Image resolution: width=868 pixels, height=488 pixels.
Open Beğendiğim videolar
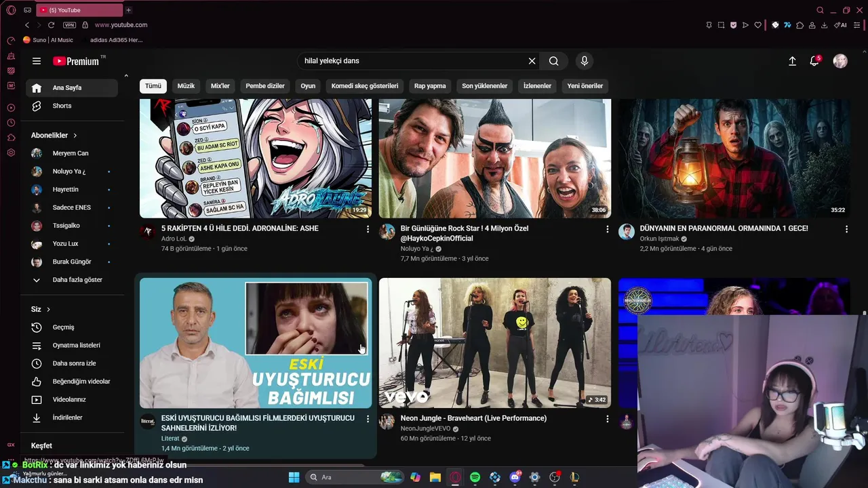(x=72, y=382)
